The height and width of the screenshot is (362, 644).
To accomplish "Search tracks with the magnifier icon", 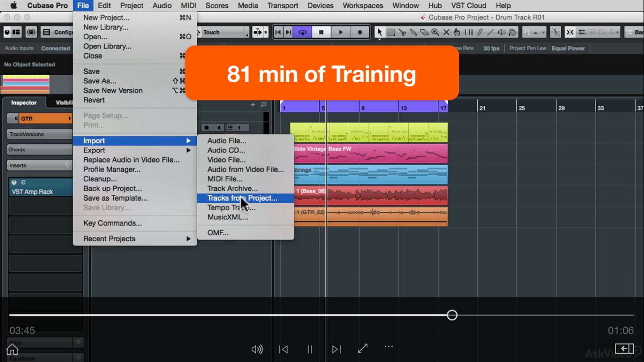I will (x=263, y=105).
